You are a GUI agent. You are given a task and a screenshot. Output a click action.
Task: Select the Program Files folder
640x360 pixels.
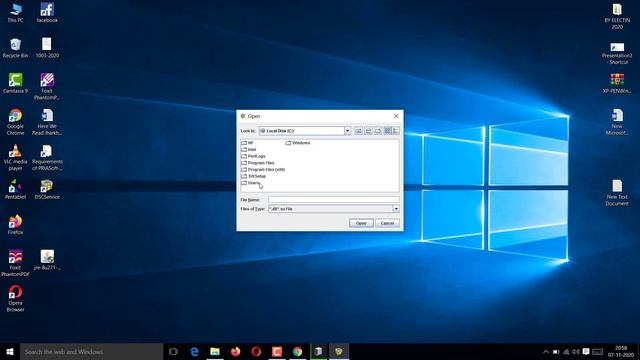(x=258, y=163)
